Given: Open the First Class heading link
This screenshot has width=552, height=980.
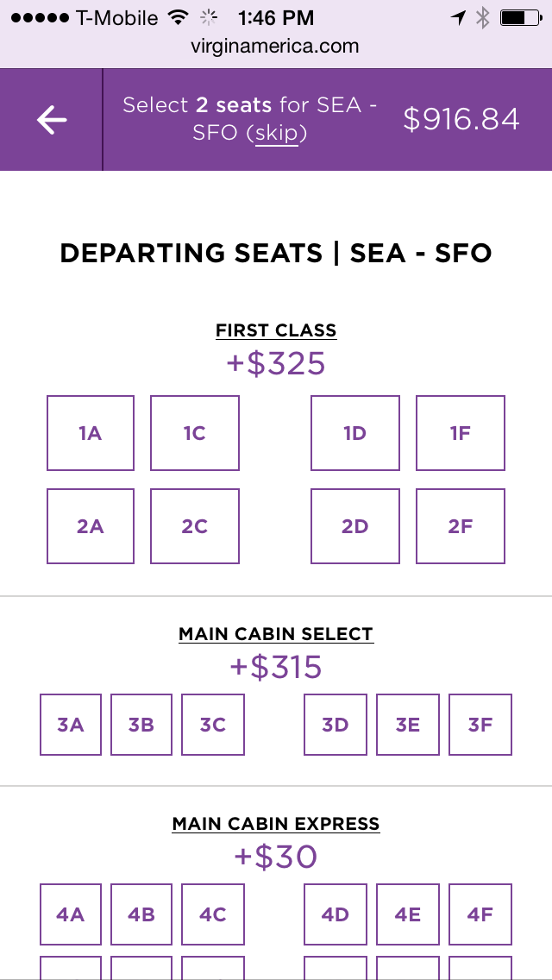Looking at the screenshot, I should click(x=276, y=330).
